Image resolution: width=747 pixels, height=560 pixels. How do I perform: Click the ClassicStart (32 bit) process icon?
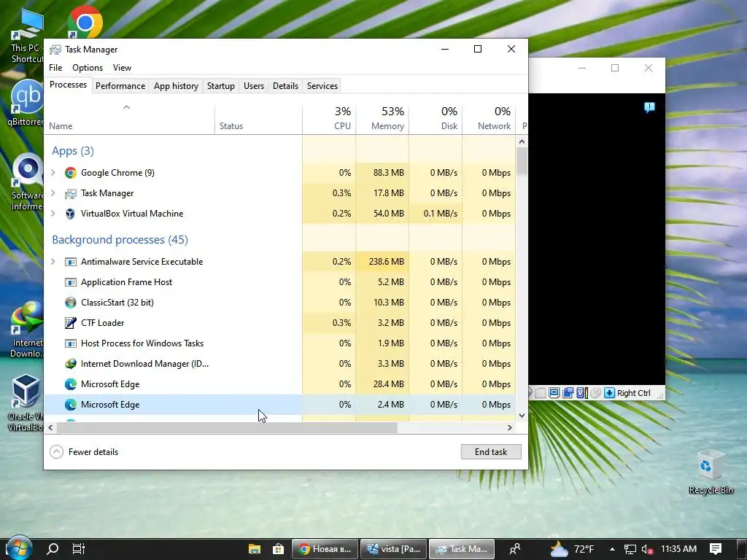pyautogui.click(x=71, y=303)
